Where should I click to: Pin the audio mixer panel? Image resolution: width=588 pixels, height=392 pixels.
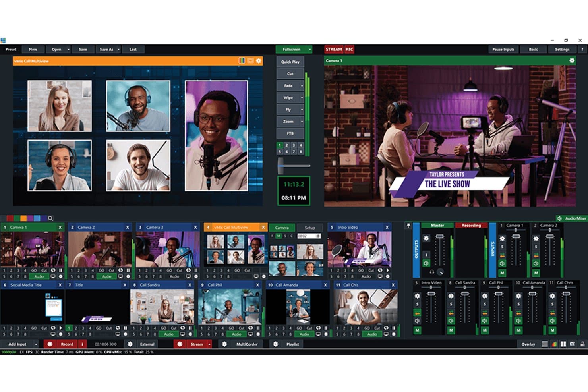pos(408,225)
